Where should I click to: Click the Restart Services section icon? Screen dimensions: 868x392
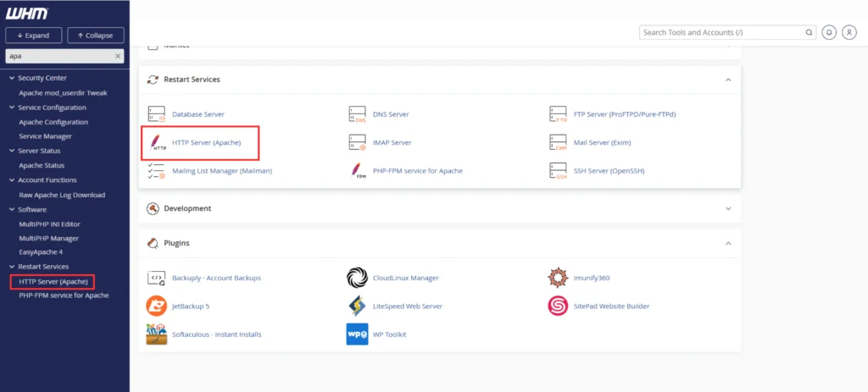[153, 80]
